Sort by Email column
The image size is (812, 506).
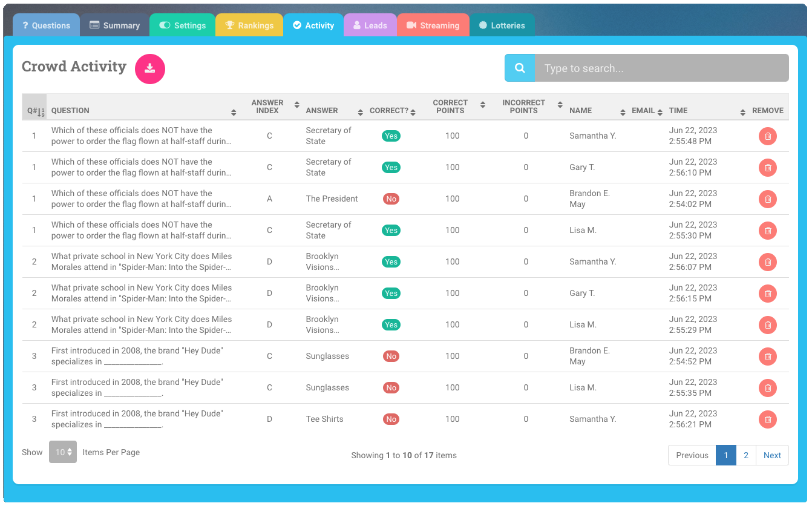pyautogui.click(x=661, y=113)
